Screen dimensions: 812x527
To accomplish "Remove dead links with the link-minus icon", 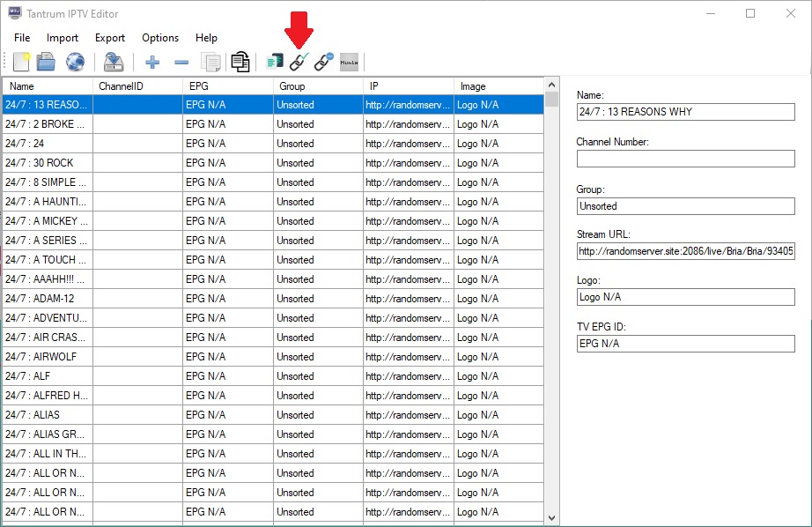I will pyautogui.click(x=321, y=62).
